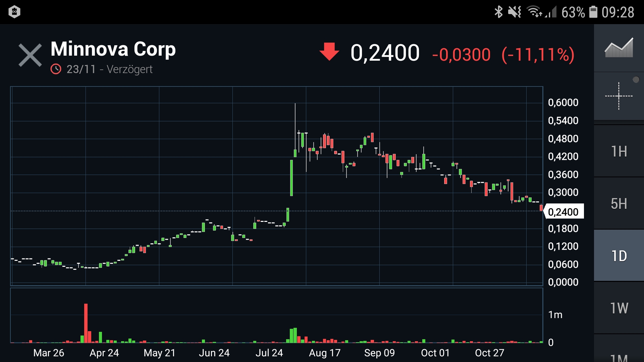The width and height of the screenshot is (644, 362).
Task: Tap the app notification icon in status bar
Action: click(x=14, y=12)
